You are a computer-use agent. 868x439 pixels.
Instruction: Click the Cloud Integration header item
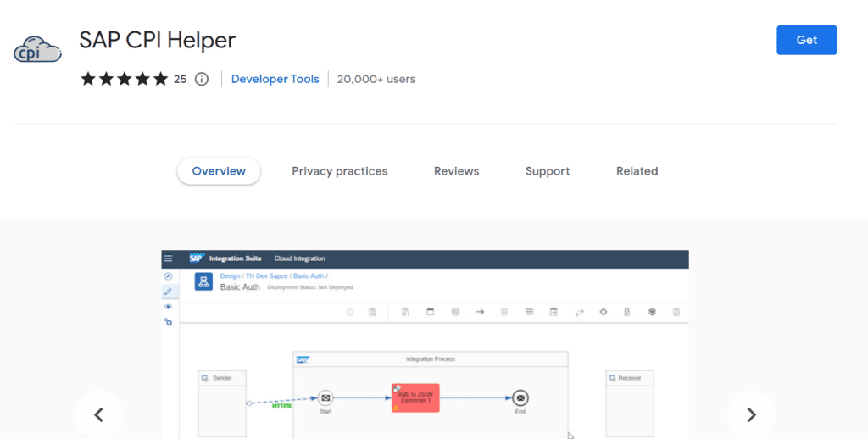[299, 258]
